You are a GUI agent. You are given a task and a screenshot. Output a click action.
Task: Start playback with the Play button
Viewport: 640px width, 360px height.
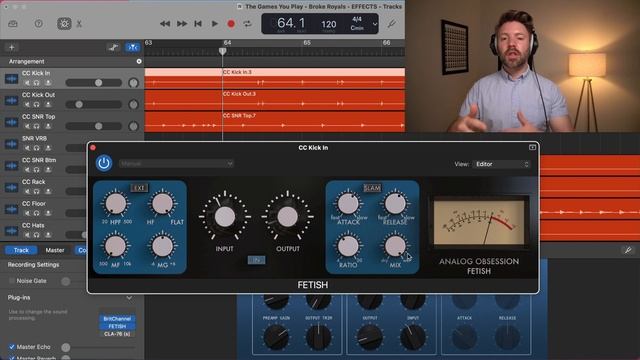pos(215,24)
